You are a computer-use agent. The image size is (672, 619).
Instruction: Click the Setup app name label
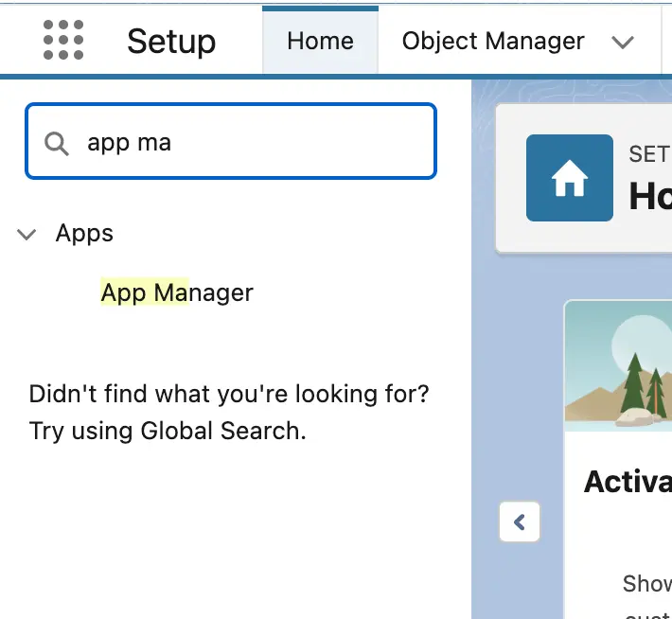(x=171, y=42)
